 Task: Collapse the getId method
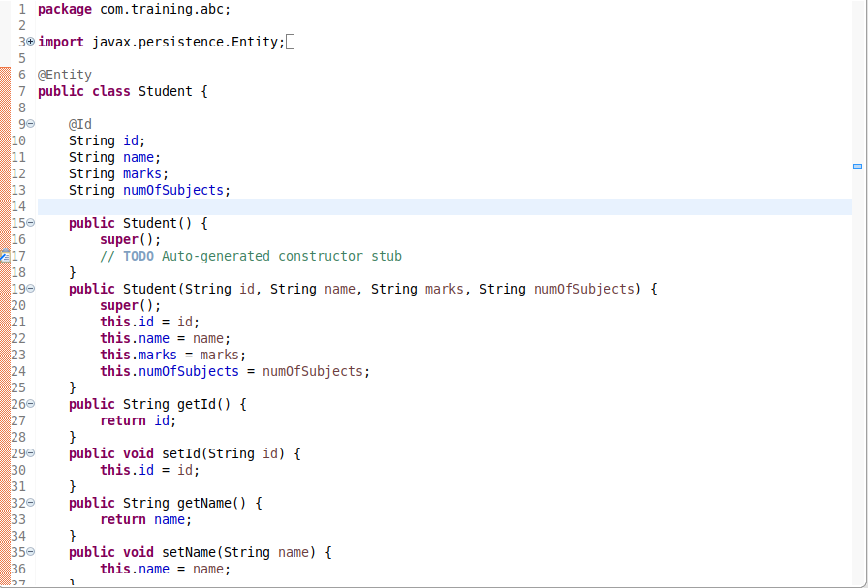point(29,404)
